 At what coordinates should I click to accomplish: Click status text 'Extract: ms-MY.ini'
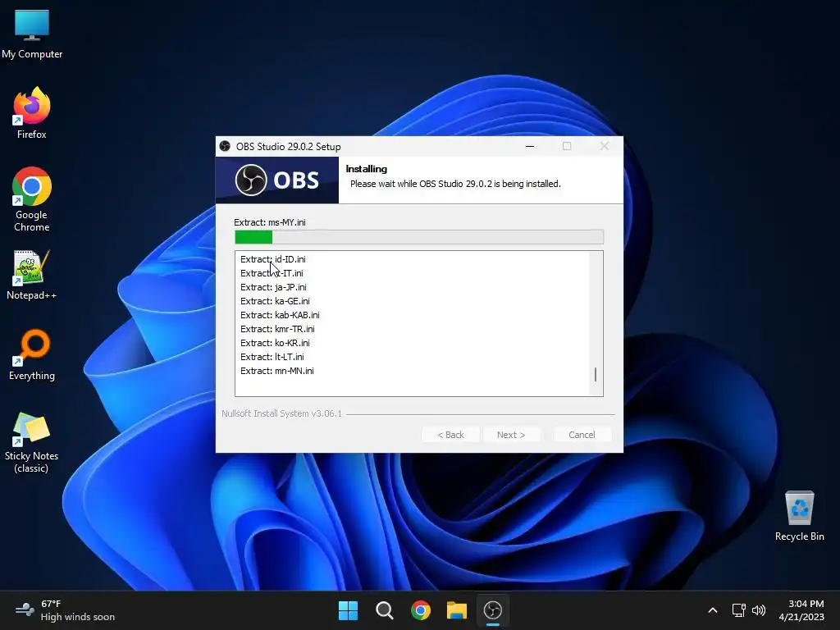(269, 222)
